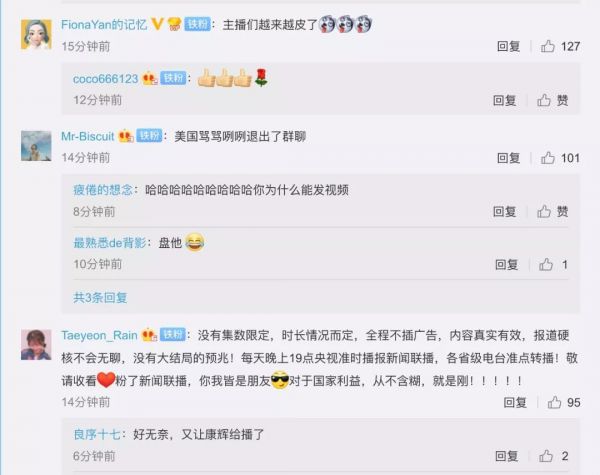Reply to FionaYan的记忆's comment
Screen dimensions: 600x475
[x=509, y=46]
